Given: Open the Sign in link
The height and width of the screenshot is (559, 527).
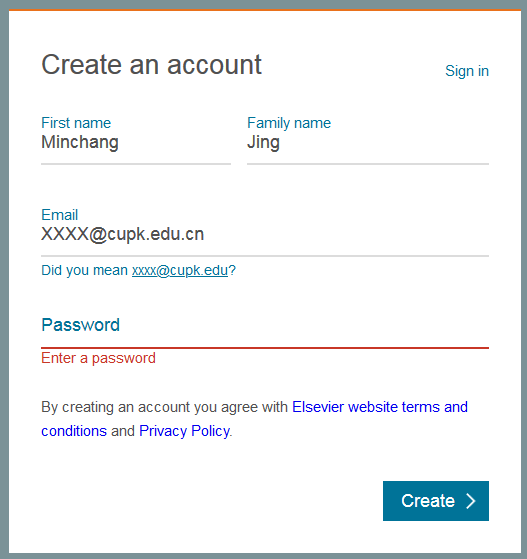Looking at the screenshot, I should [467, 71].
